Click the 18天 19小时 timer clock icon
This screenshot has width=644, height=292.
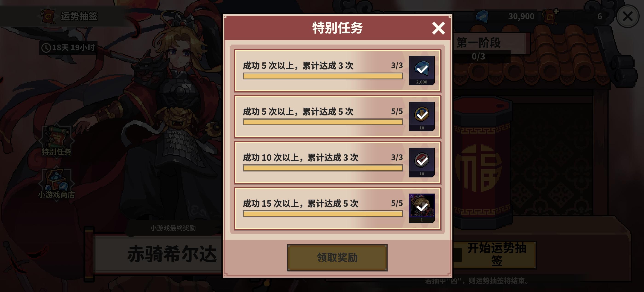(46, 48)
